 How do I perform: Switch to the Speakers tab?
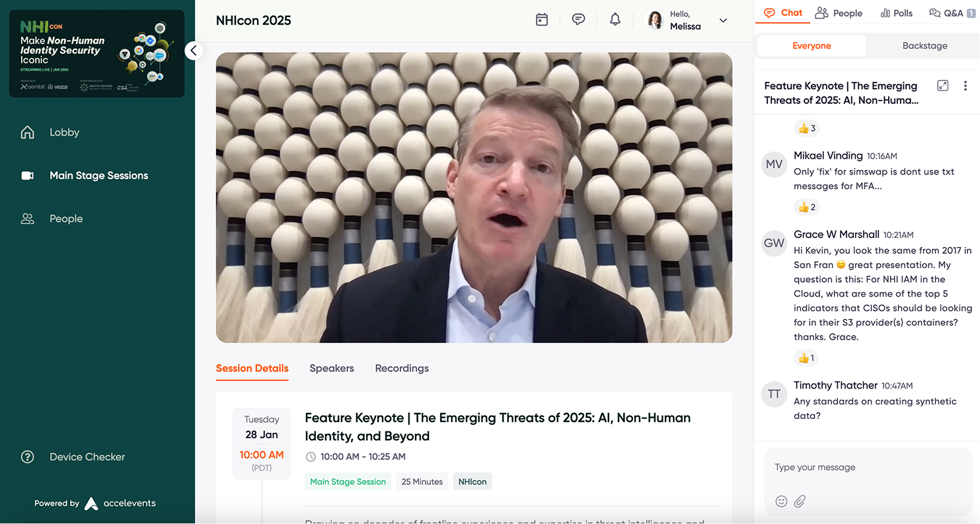[x=332, y=368]
